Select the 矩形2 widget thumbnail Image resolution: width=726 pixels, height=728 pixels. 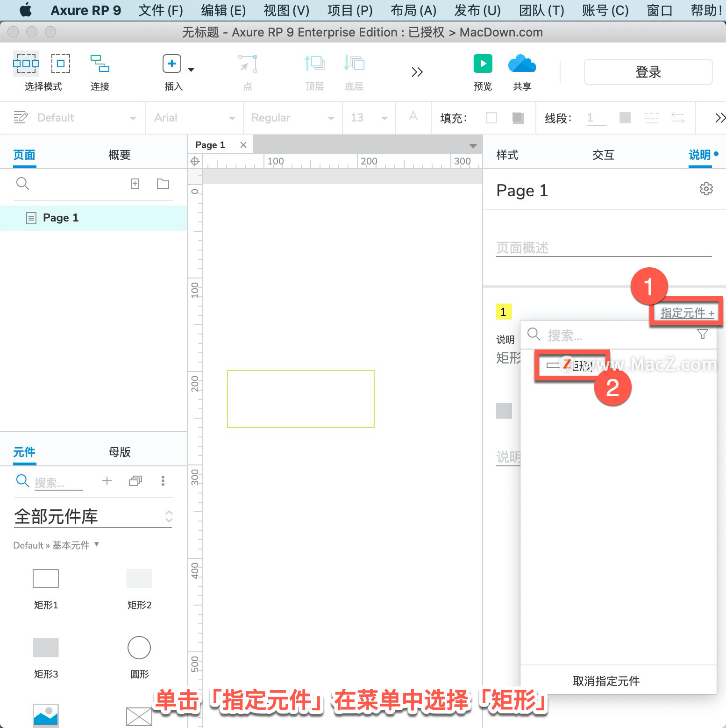(139, 578)
